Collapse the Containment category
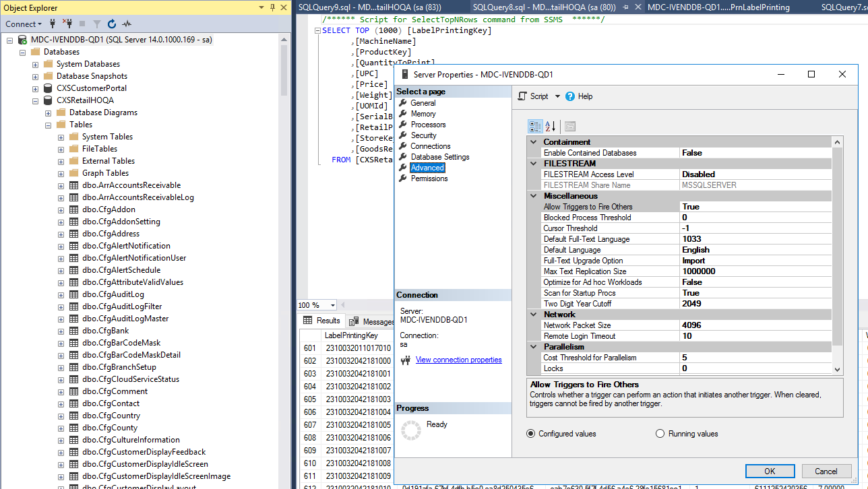This screenshot has height=489, width=868. tap(533, 142)
